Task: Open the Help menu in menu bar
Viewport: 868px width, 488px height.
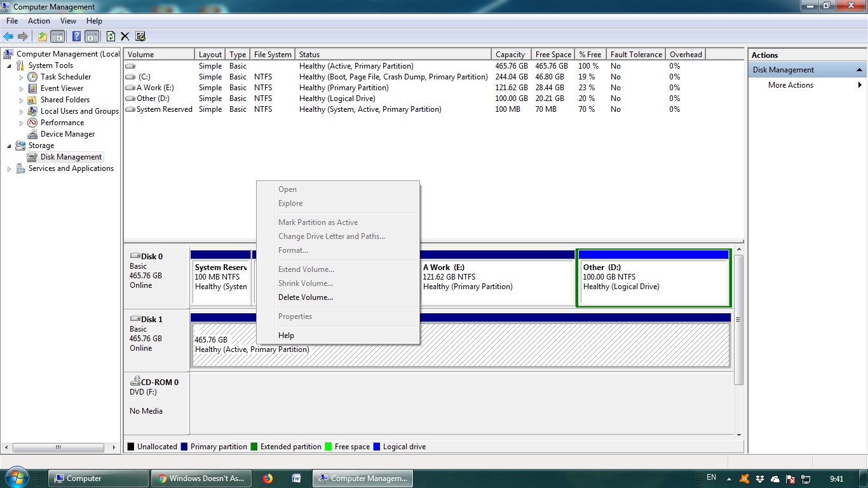Action: (x=94, y=21)
